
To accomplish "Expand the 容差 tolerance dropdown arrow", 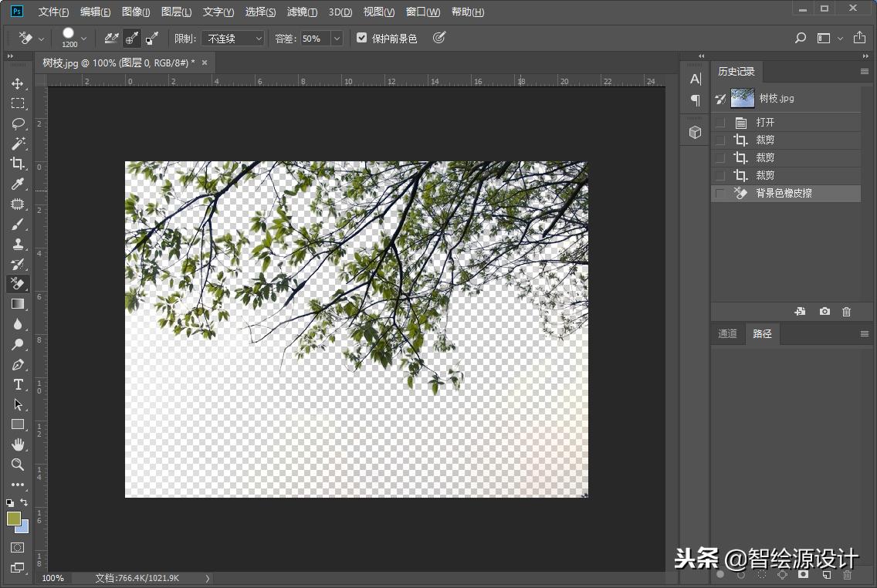I will tap(336, 38).
